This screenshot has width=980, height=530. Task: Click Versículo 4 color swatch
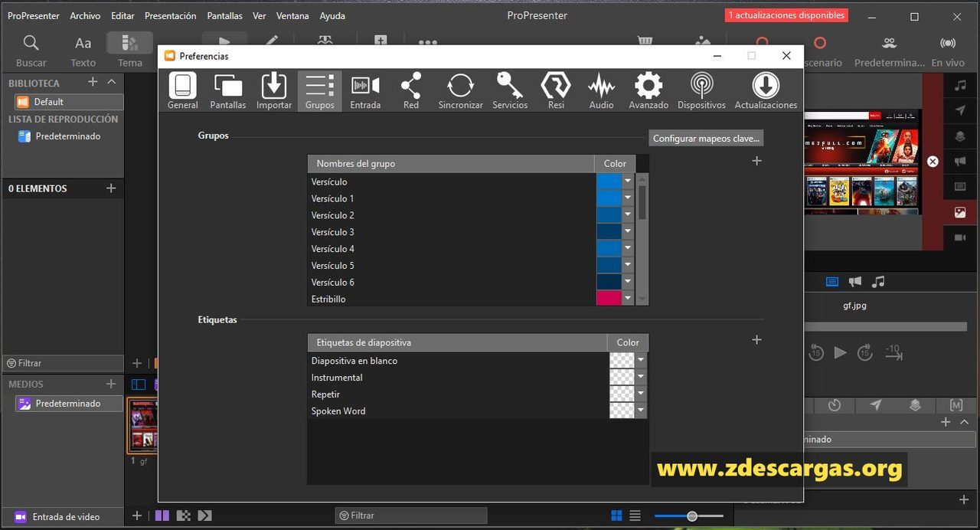[609, 249]
